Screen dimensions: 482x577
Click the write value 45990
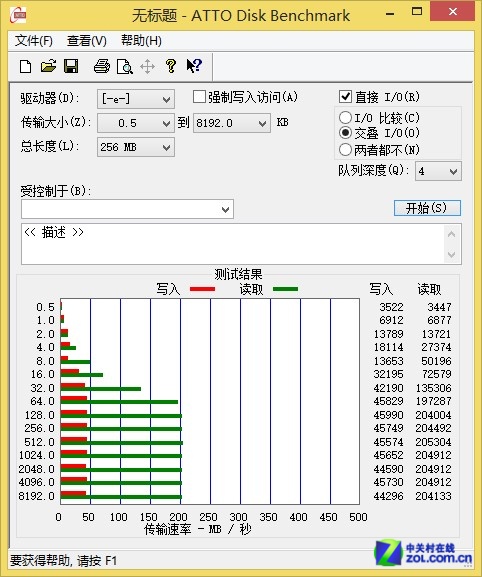[x=388, y=415]
